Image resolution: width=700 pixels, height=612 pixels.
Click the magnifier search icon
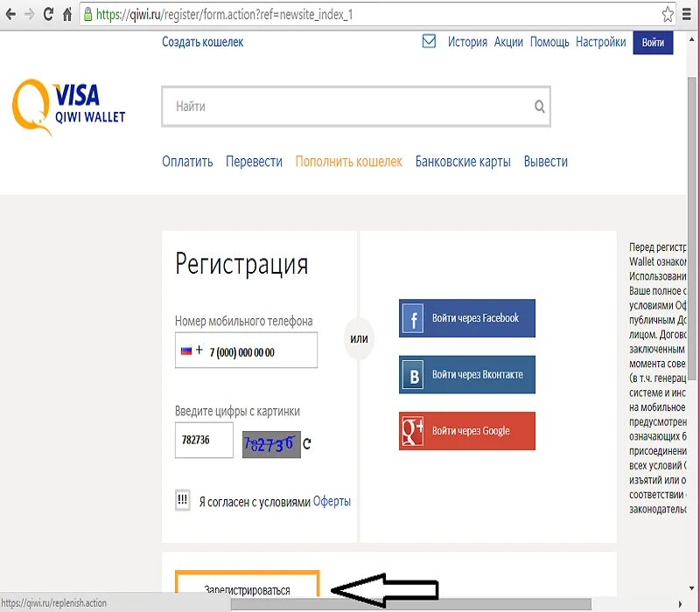[x=539, y=106]
